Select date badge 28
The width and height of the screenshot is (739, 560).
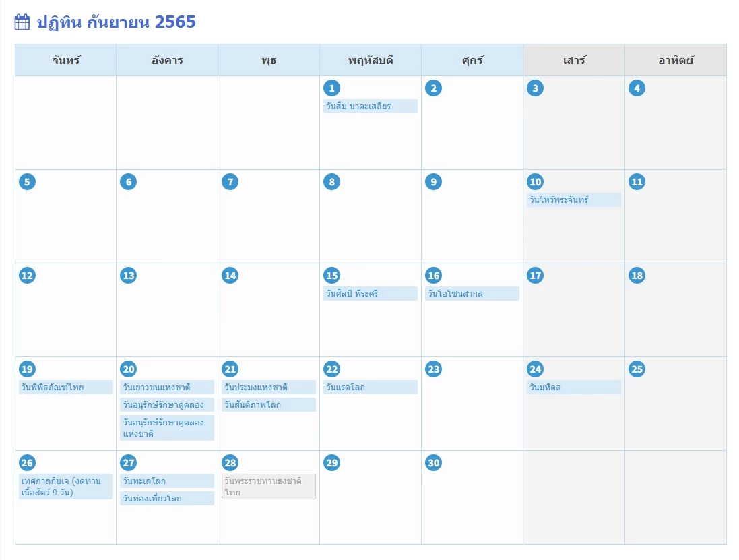(x=230, y=463)
